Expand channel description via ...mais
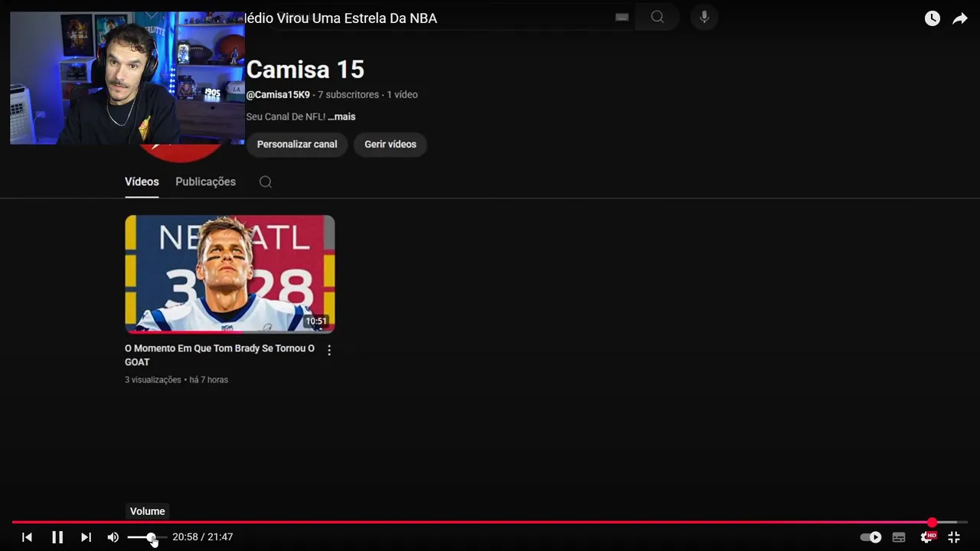The width and height of the screenshot is (980, 551). (x=341, y=117)
